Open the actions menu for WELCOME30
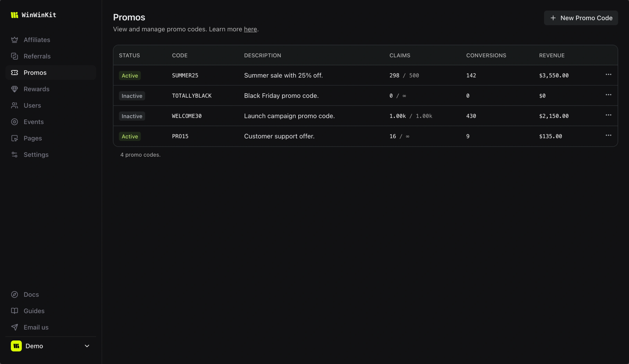The height and width of the screenshot is (364, 629). coord(609,115)
